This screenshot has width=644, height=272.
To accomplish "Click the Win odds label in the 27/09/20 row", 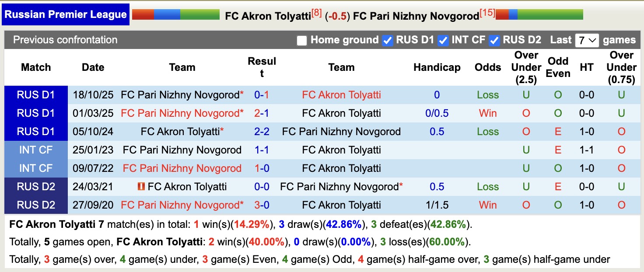I will click(x=487, y=205).
